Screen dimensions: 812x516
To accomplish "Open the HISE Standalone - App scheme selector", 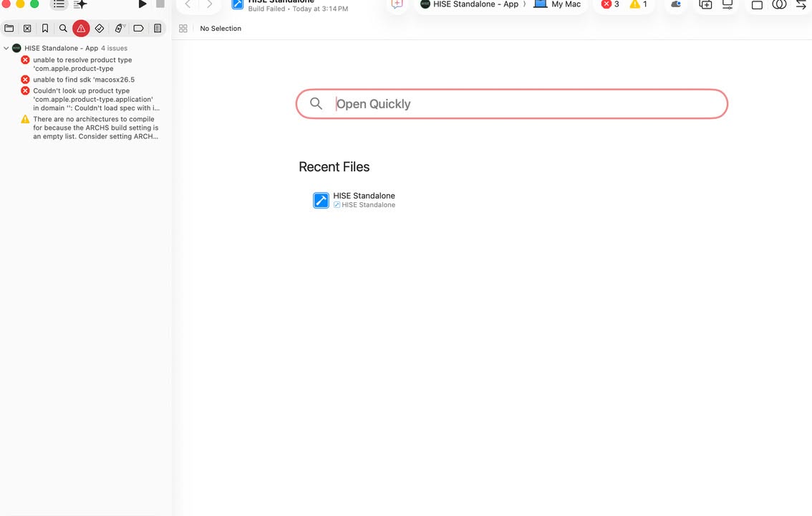I will pos(469,4).
